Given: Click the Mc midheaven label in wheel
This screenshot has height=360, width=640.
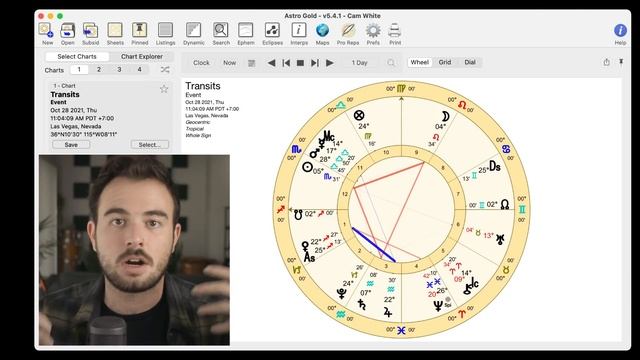Looking at the screenshot, I should pos(329,135).
